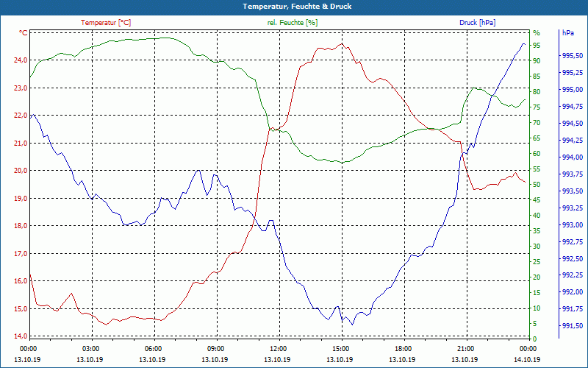Click pressure axis value '992,75'
The width and height of the screenshot is (588, 368).
coord(573,242)
